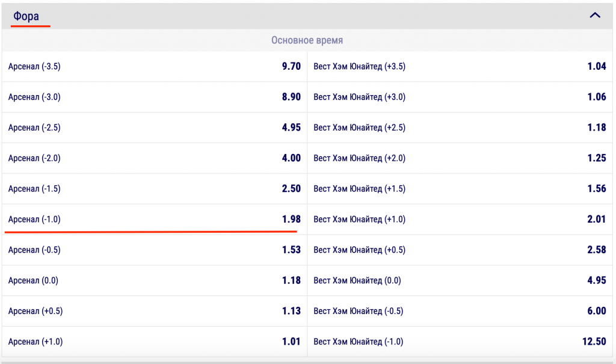The image size is (616, 364).
Task: Pick Вест Хэм Юнайтед (+3.5) at 1.04
Action: pyautogui.click(x=460, y=66)
